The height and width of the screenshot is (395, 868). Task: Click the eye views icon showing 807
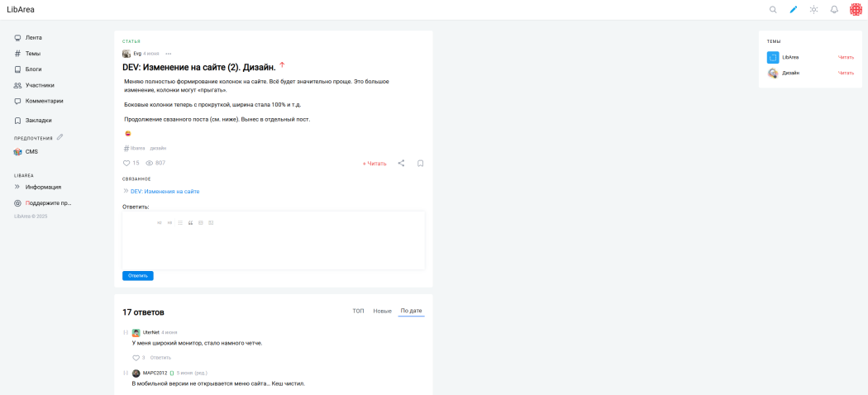tap(149, 163)
